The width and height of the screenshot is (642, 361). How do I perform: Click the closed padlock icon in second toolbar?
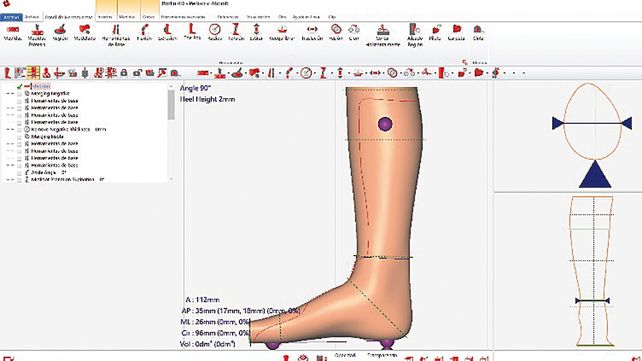coord(124,73)
